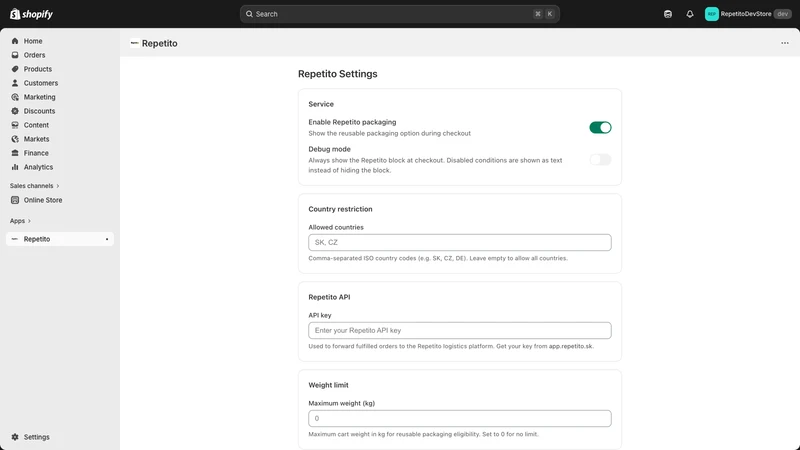Click the Sidekick icon beside the bell
The width and height of the screenshot is (800, 450).
(668, 14)
